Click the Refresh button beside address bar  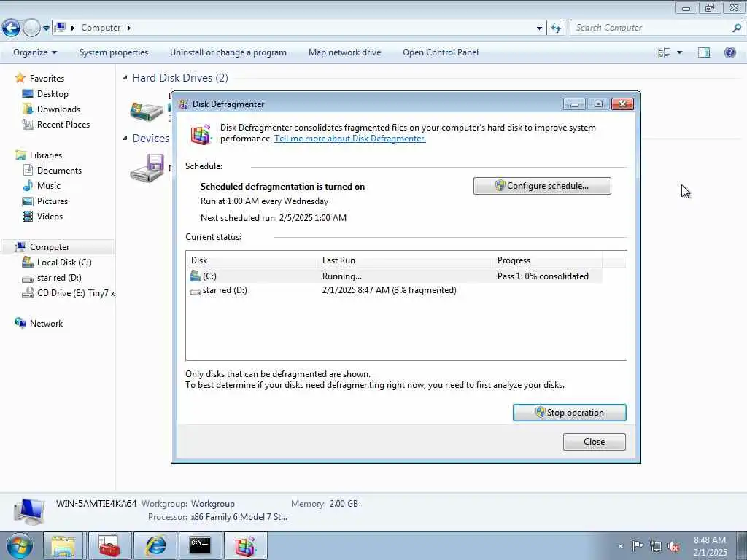[x=555, y=28]
